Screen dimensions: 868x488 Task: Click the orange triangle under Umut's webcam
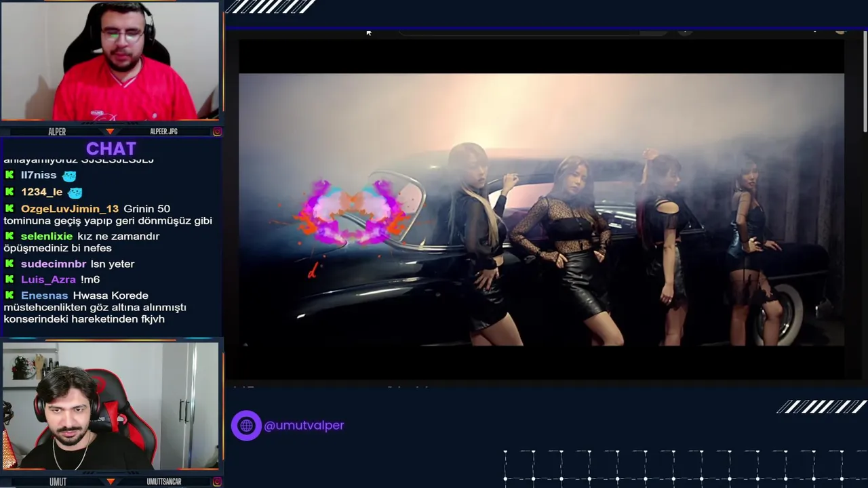point(110,481)
